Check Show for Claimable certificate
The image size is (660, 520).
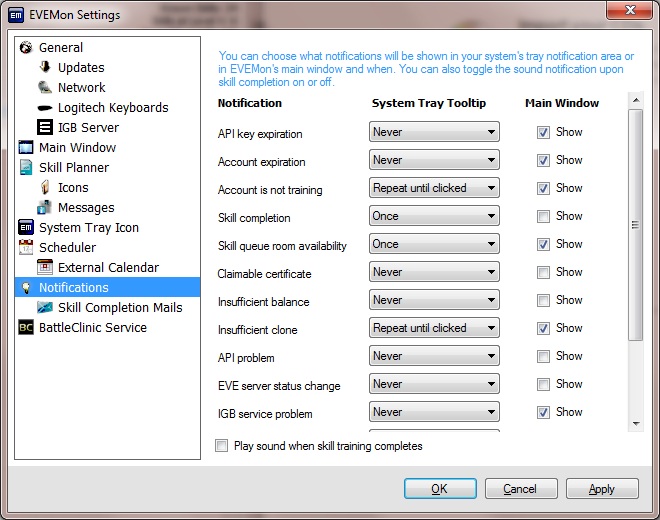pyautogui.click(x=543, y=272)
